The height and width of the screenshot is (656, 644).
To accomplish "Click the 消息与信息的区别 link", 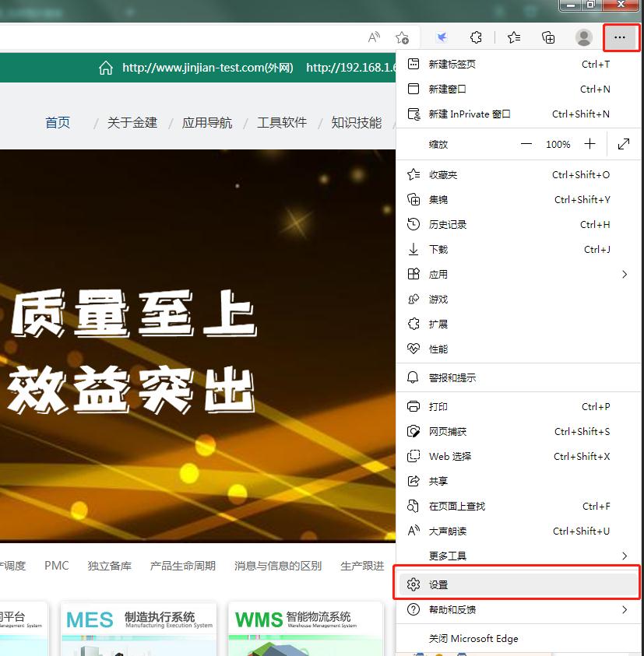I will tap(278, 566).
